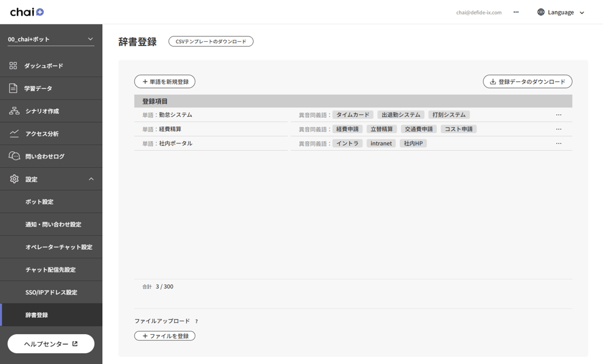Click the dashboard grid icon
The height and width of the screenshot is (364, 603).
[13, 66]
